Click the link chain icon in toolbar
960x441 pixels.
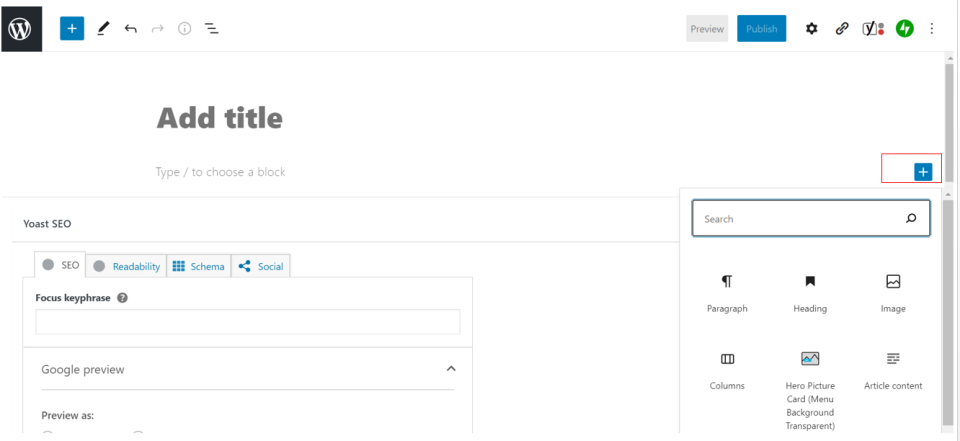tap(842, 29)
